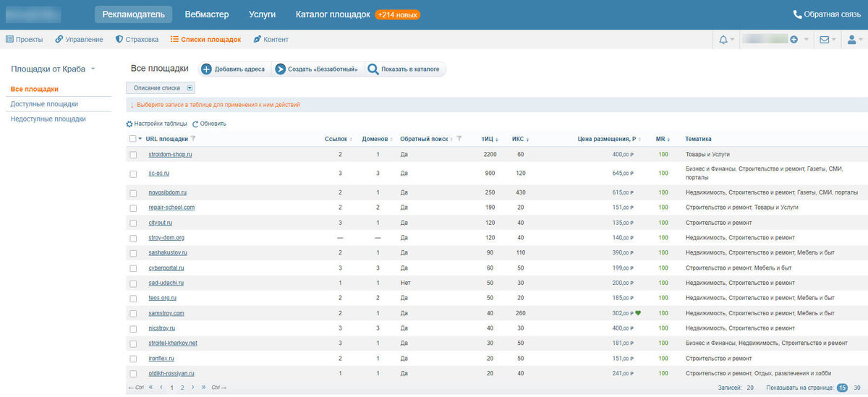The height and width of the screenshot is (397, 868).
Task: Show 30 records per page
Action: (857, 388)
